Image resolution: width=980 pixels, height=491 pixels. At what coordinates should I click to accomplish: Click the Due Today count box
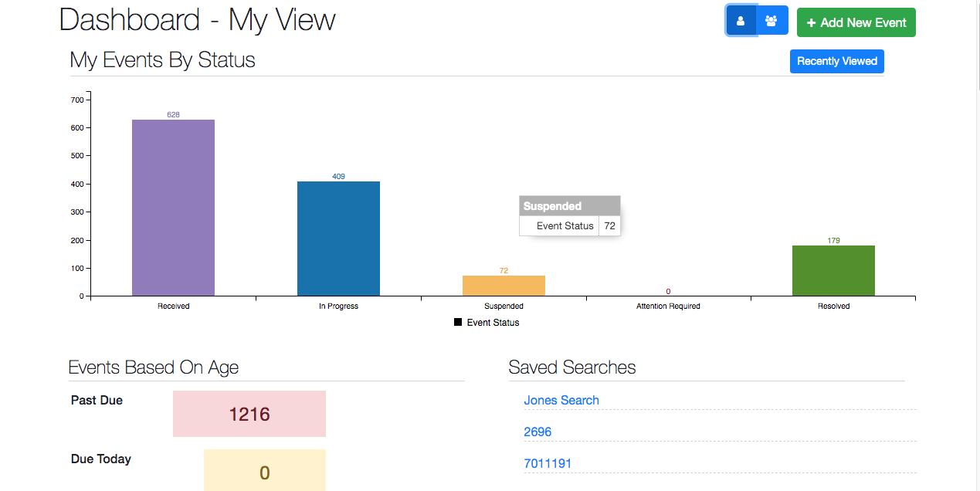(264, 472)
